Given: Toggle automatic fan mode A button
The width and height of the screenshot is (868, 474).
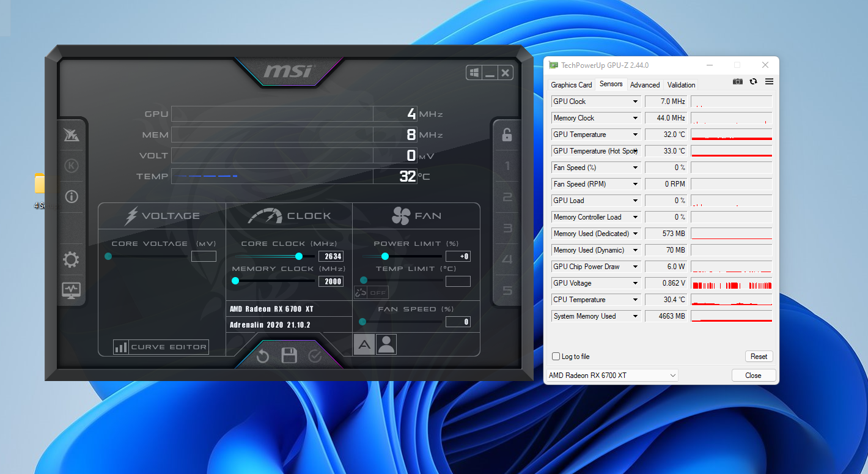Looking at the screenshot, I should (x=364, y=344).
